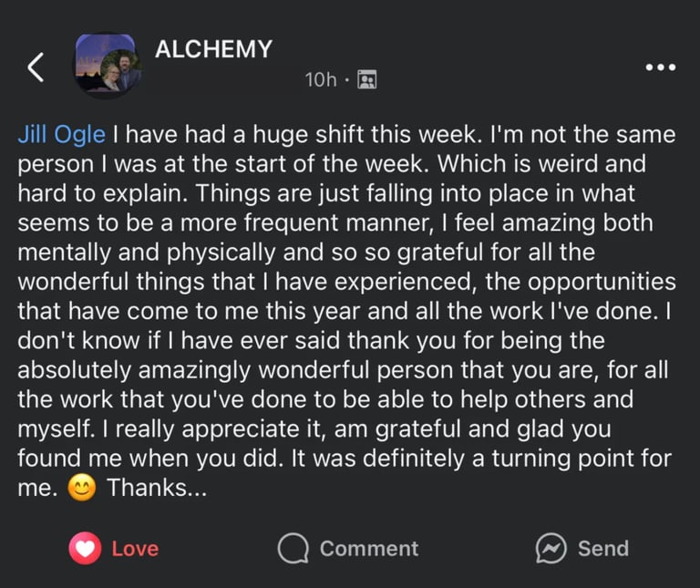This screenshot has height=588, width=700.
Task: Click the red Love reaction label
Action: pyautogui.click(x=135, y=549)
